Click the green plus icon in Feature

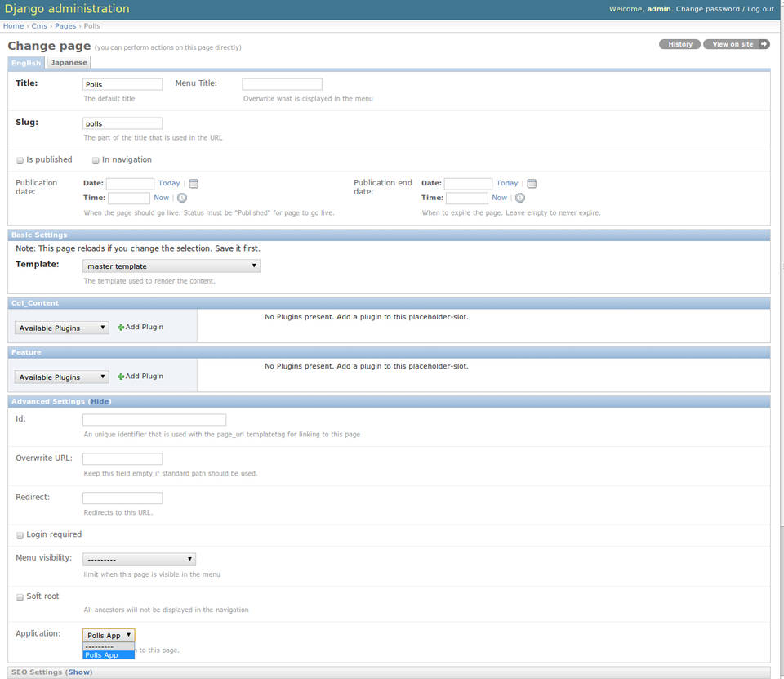(x=121, y=377)
